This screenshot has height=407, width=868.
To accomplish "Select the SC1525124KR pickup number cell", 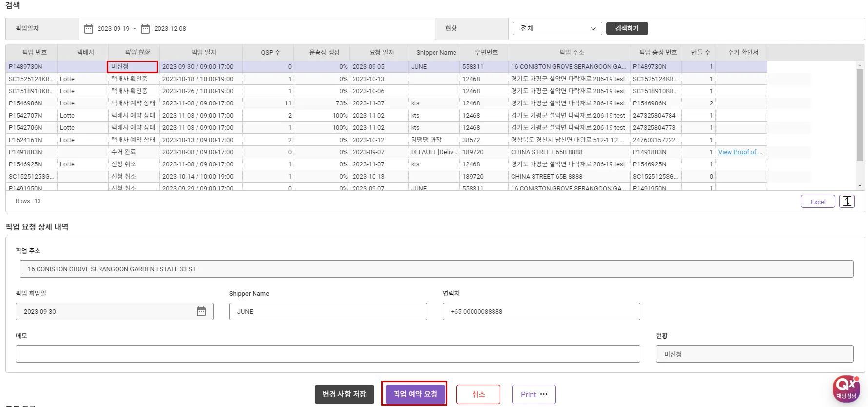I will (32, 79).
